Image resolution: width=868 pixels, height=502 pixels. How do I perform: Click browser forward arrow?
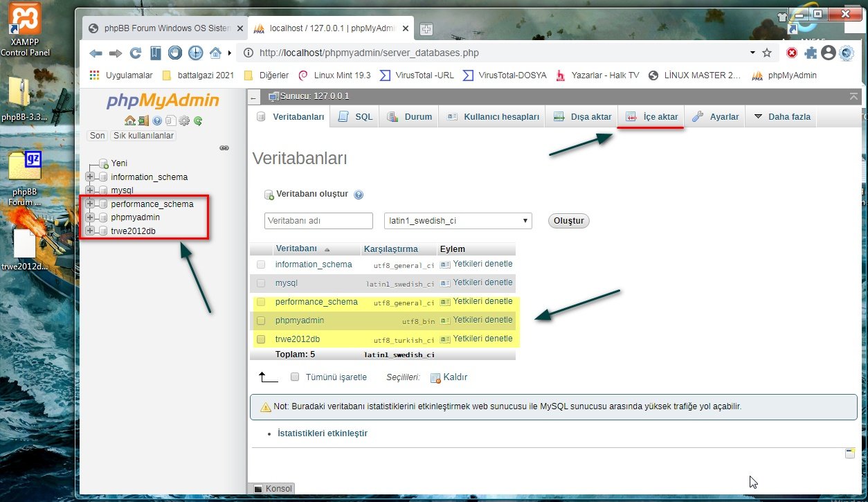[x=116, y=53]
